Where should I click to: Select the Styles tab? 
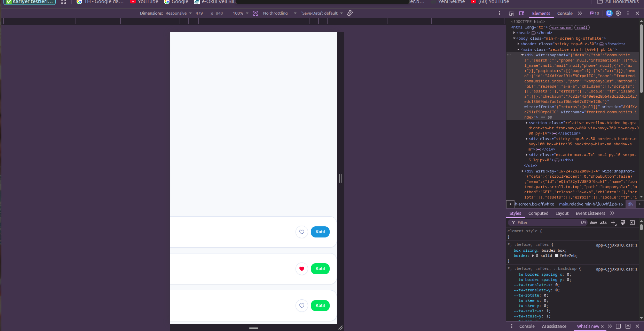pos(515,213)
